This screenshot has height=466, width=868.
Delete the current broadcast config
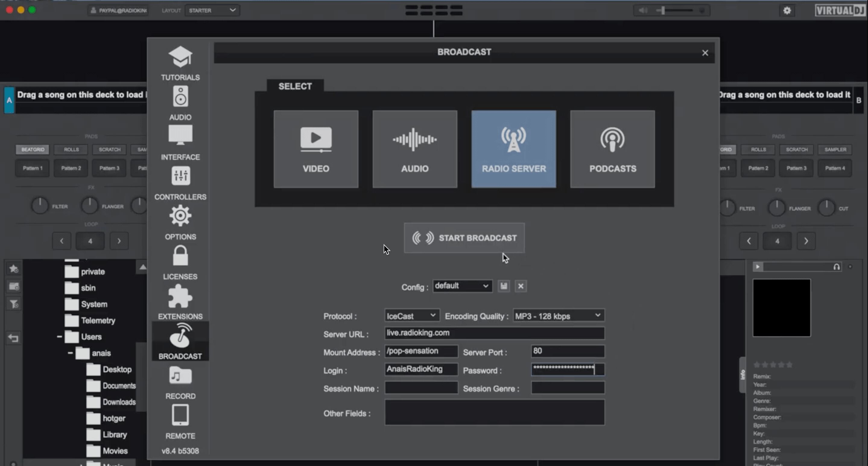[x=521, y=286]
